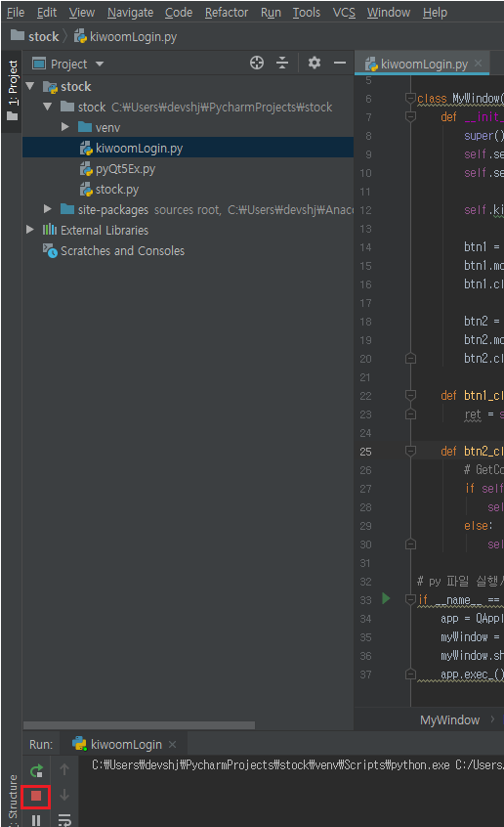Click python.exe command line in Run output
The width and height of the screenshot is (504, 827).
297,764
